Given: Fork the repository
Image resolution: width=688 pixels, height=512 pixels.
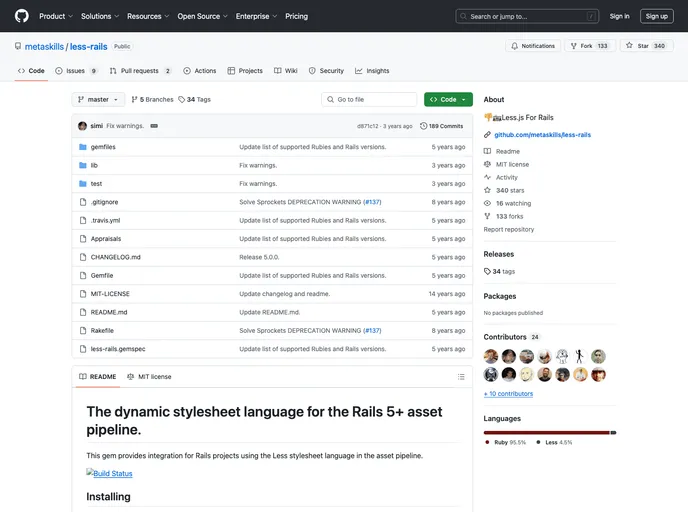Looking at the screenshot, I should 590,46.
